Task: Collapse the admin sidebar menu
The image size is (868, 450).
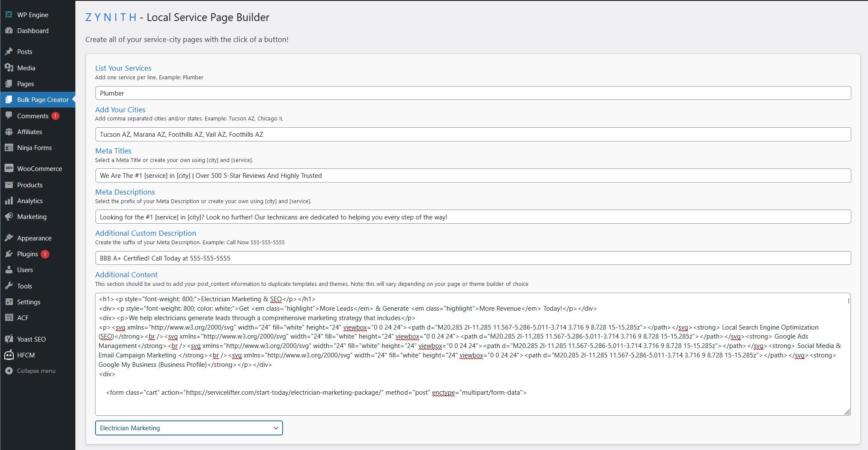Action: click(x=36, y=371)
